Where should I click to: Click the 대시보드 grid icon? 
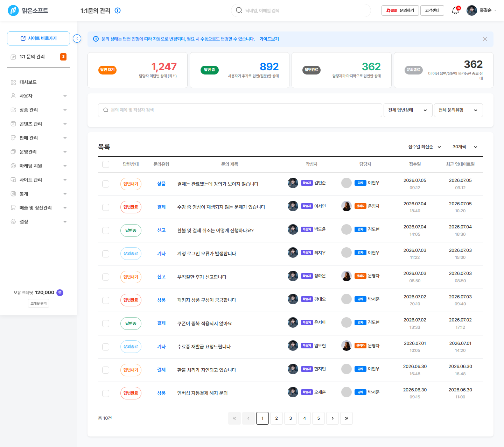point(13,83)
